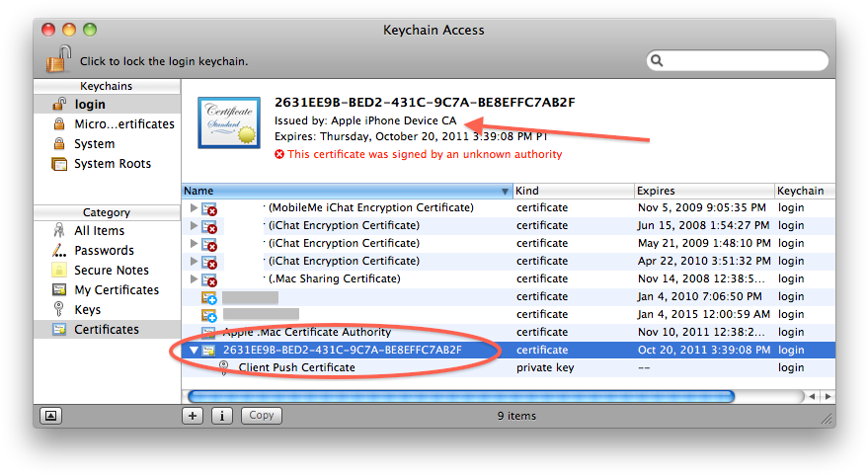868x475 pixels.
Task: Click the 9 items status text
Action: (516, 416)
